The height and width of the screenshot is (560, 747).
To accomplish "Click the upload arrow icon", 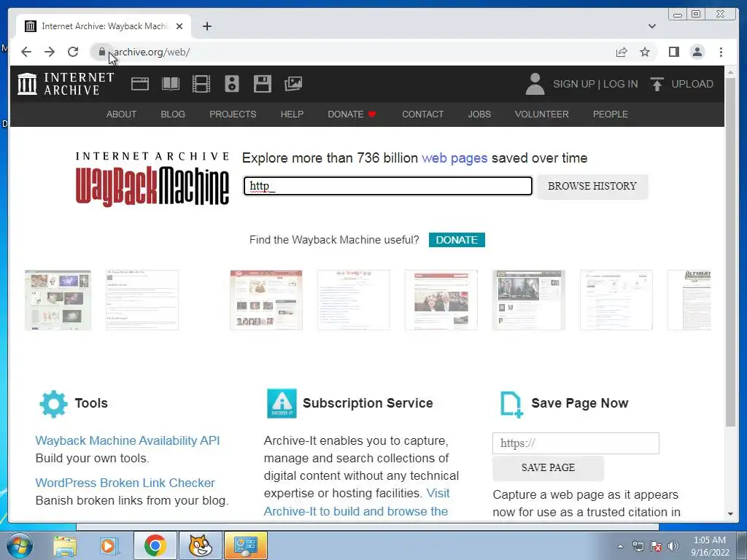I will click(x=657, y=84).
